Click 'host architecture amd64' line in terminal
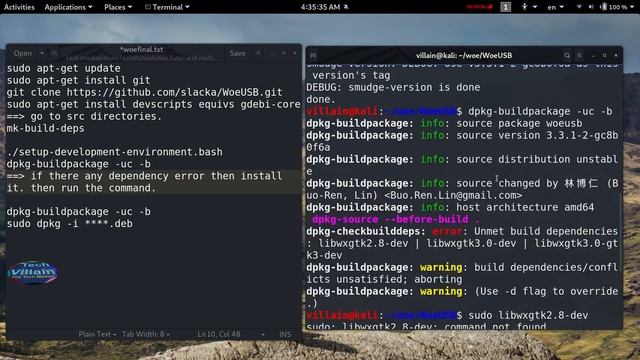640x360 pixels. pos(450,207)
